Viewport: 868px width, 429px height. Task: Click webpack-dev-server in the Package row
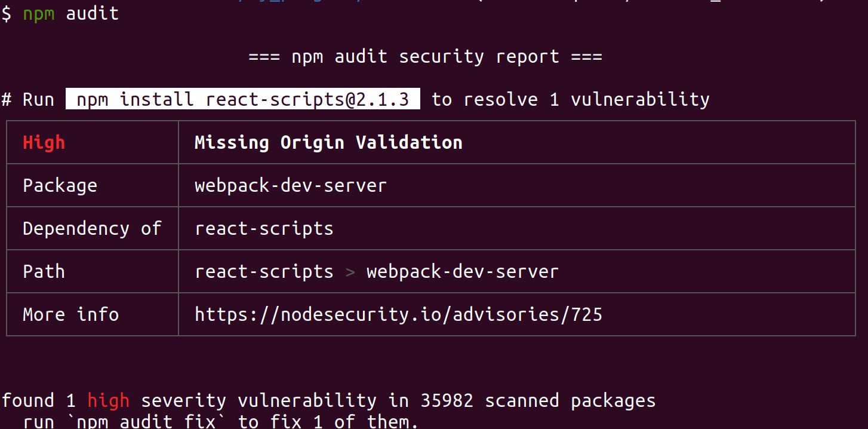pyautogui.click(x=290, y=186)
